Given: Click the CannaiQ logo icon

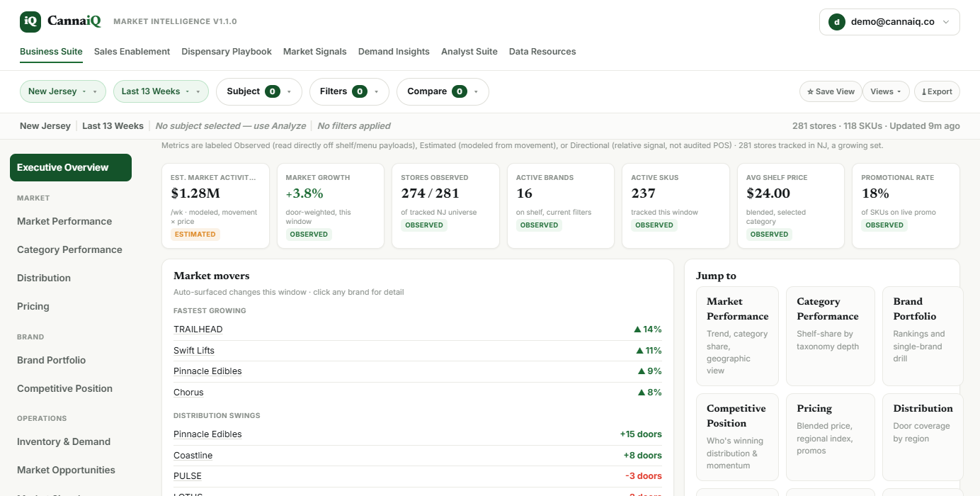Looking at the screenshot, I should (30, 22).
